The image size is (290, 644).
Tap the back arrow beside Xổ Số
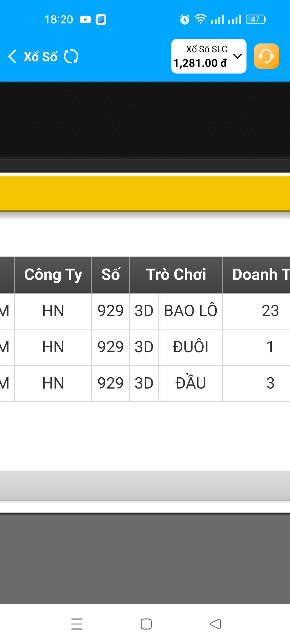(12, 56)
